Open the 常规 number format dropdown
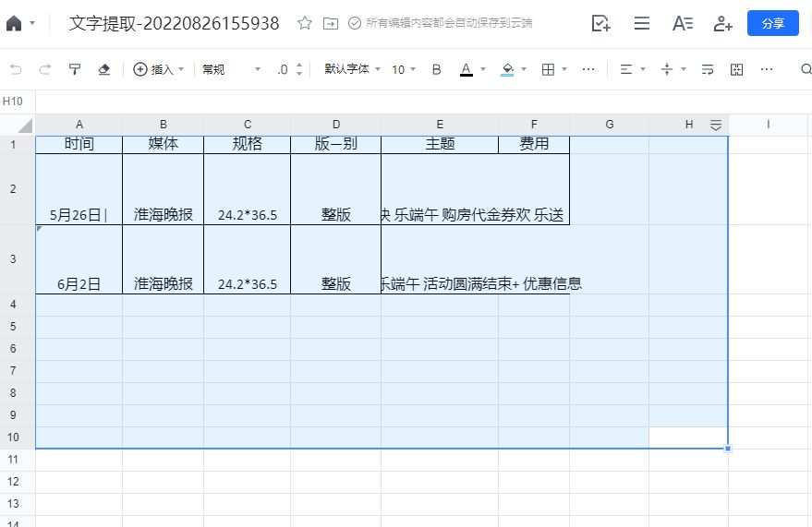812x527 pixels. tap(231, 69)
